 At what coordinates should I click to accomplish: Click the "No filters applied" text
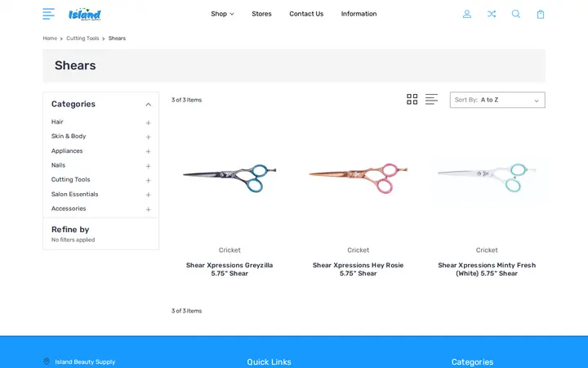(73, 240)
